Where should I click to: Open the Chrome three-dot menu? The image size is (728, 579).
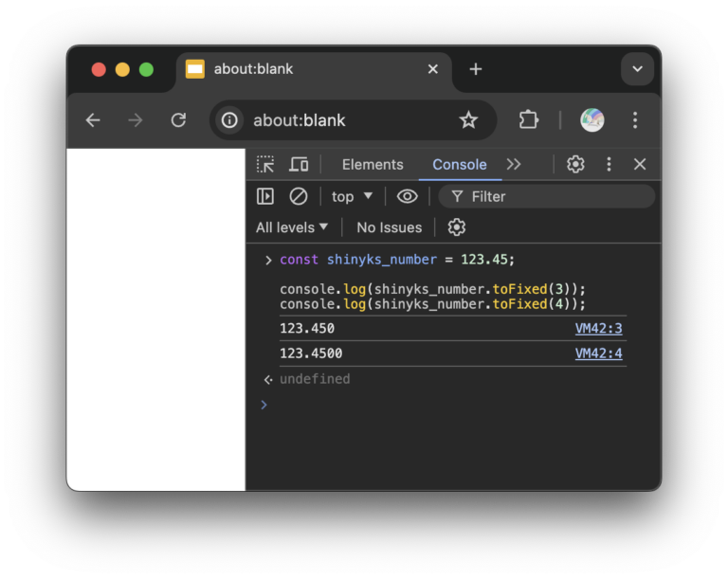click(635, 120)
